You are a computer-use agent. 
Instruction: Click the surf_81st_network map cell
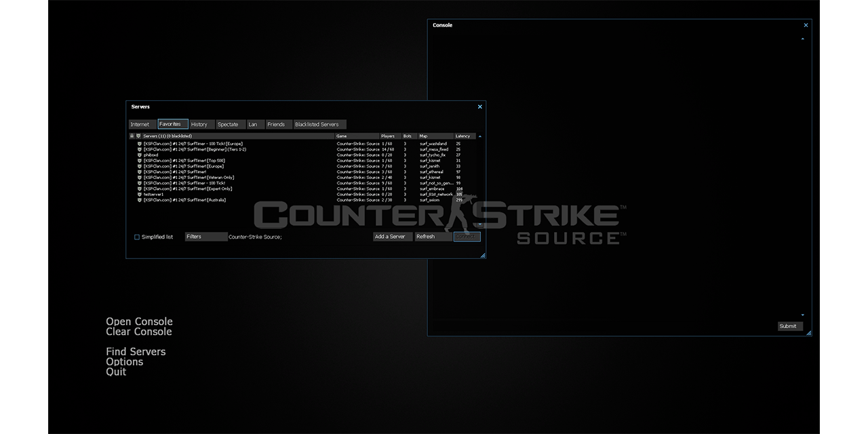click(x=436, y=195)
